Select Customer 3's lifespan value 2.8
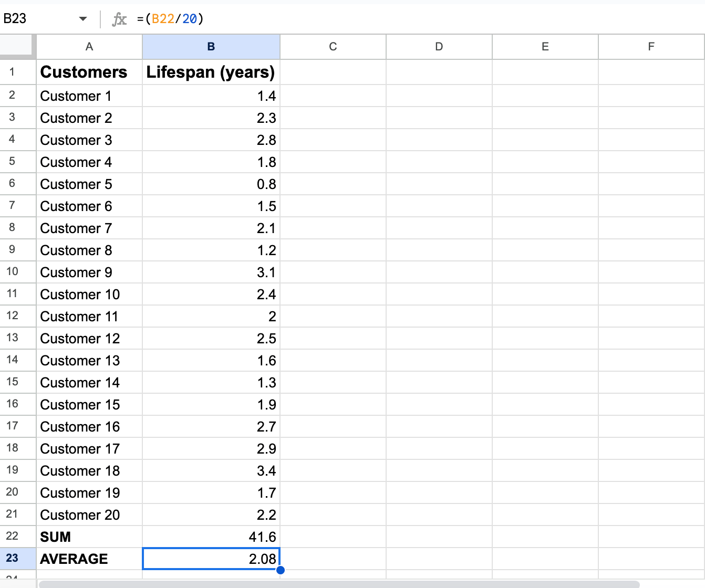The width and height of the screenshot is (705, 588). click(x=211, y=140)
